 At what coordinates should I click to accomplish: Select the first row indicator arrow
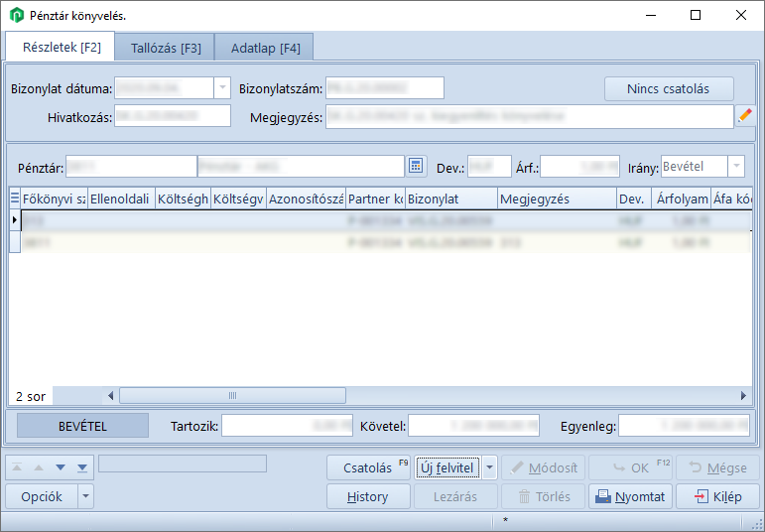(14, 220)
